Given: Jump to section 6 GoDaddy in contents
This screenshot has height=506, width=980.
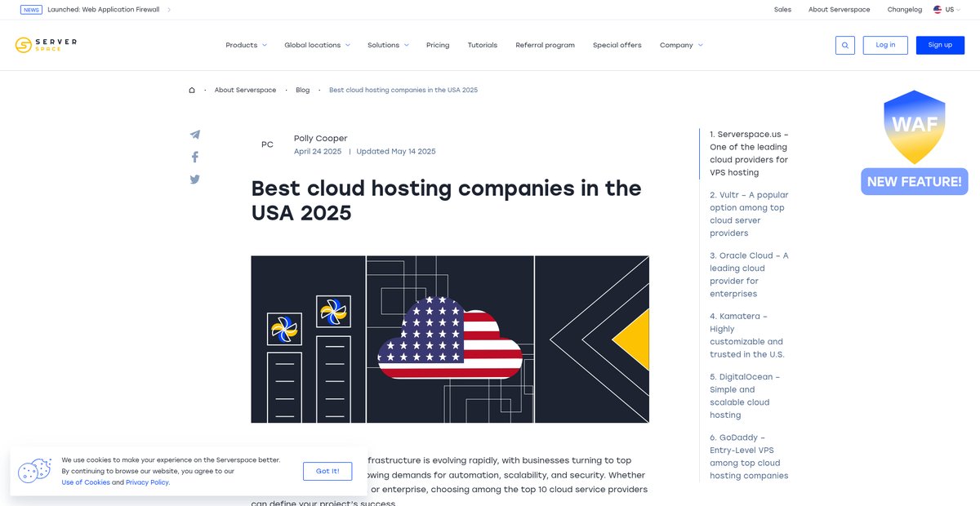Looking at the screenshot, I should click(x=749, y=456).
